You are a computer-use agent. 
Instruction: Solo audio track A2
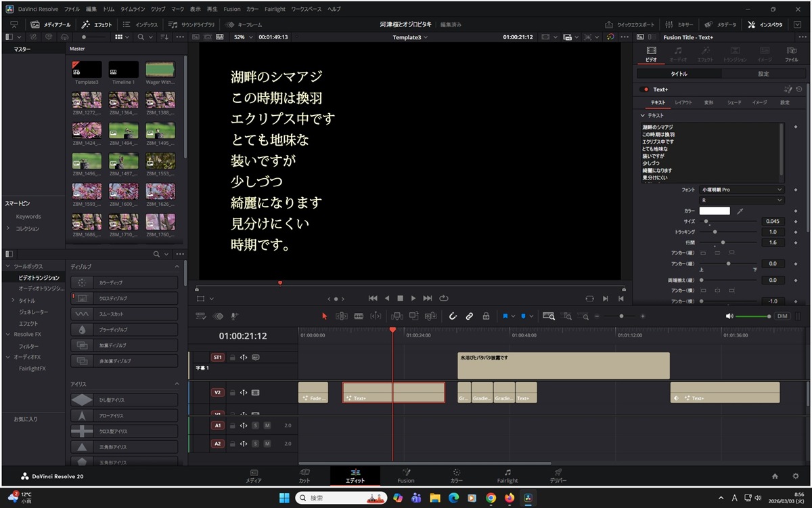[256, 444]
